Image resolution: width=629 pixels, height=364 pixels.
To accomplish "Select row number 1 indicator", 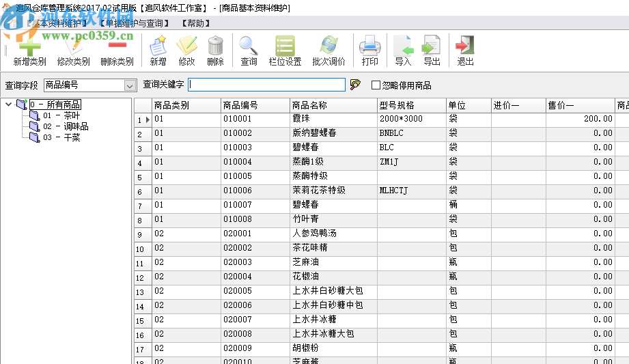I will tap(143, 120).
